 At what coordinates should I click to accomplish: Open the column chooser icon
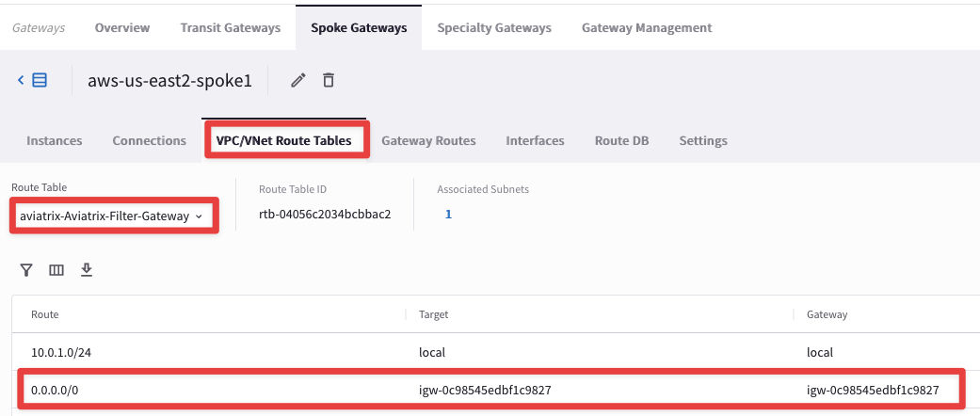pyautogui.click(x=56, y=270)
